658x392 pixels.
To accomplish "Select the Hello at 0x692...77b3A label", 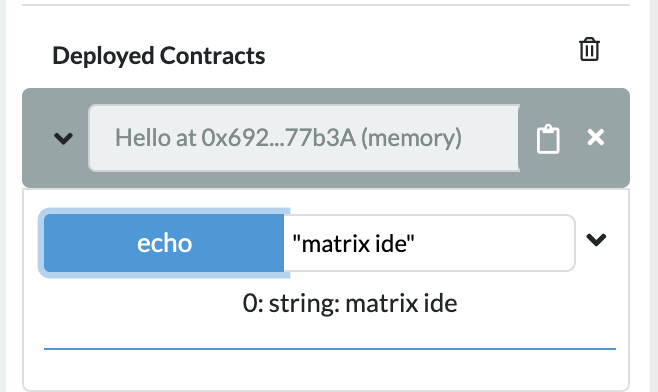I will pyautogui.click(x=289, y=138).
